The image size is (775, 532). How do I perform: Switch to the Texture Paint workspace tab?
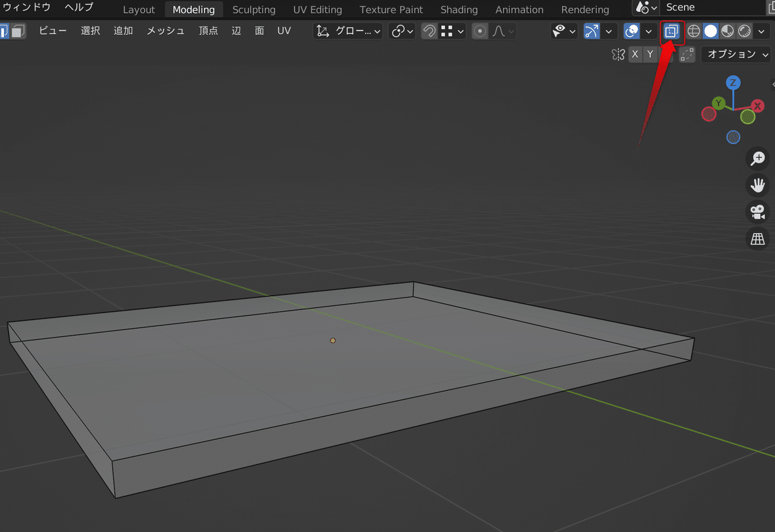(391, 10)
